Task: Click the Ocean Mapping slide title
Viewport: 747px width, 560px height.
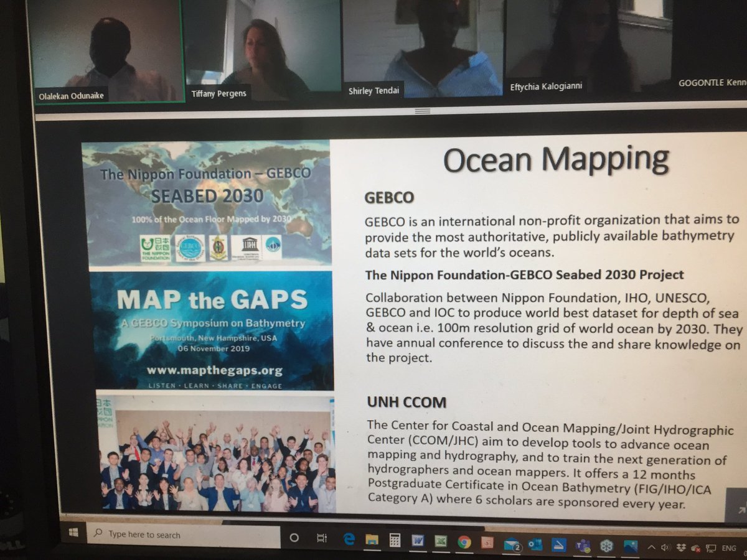Action: pyautogui.click(x=556, y=161)
